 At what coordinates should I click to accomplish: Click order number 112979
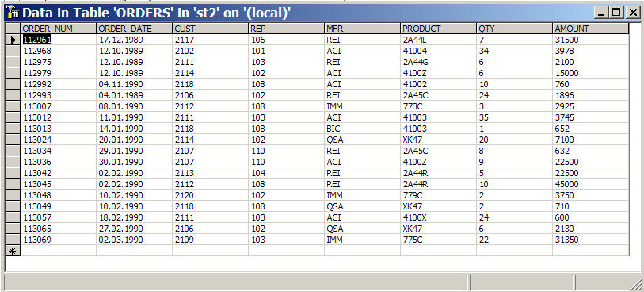[59, 73]
